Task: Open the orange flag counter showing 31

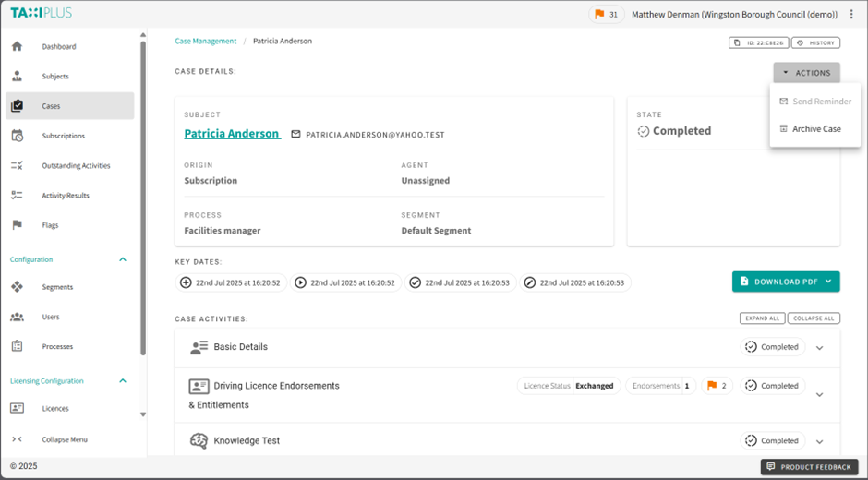Action: click(x=607, y=15)
